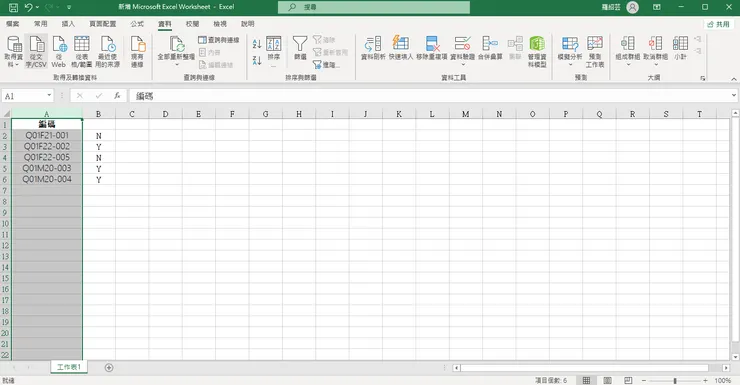This screenshot has height=385, width=740.
Task: Toggle the 篩選 filter funnel
Action: [300, 48]
